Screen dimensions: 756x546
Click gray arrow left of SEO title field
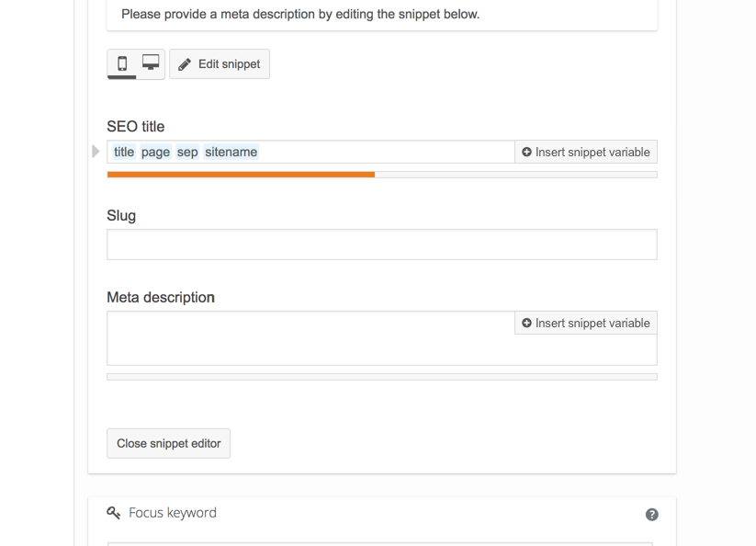(96, 151)
